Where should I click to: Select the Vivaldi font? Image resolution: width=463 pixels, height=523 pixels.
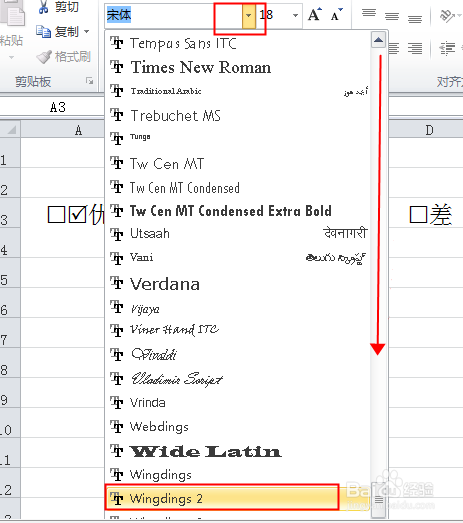point(238,354)
